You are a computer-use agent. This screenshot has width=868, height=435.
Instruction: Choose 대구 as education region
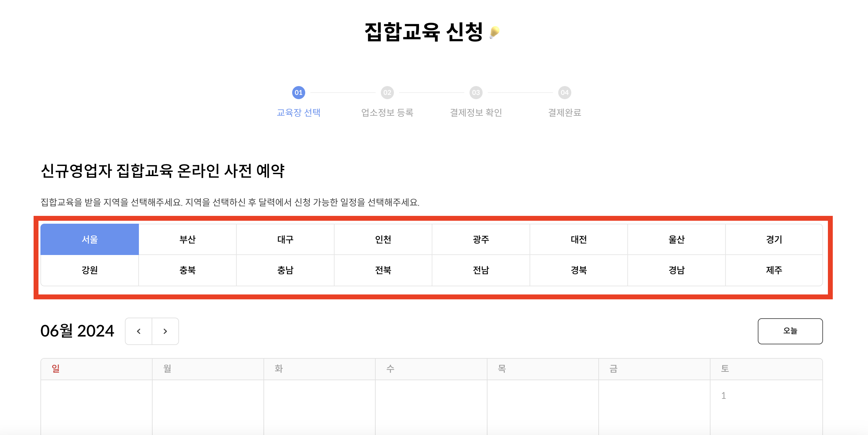(x=285, y=239)
